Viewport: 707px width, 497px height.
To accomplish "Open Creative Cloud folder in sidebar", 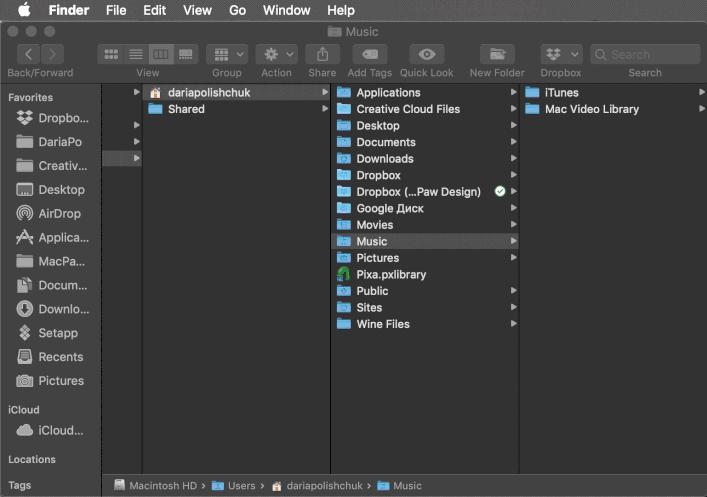I will coord(51,166).
